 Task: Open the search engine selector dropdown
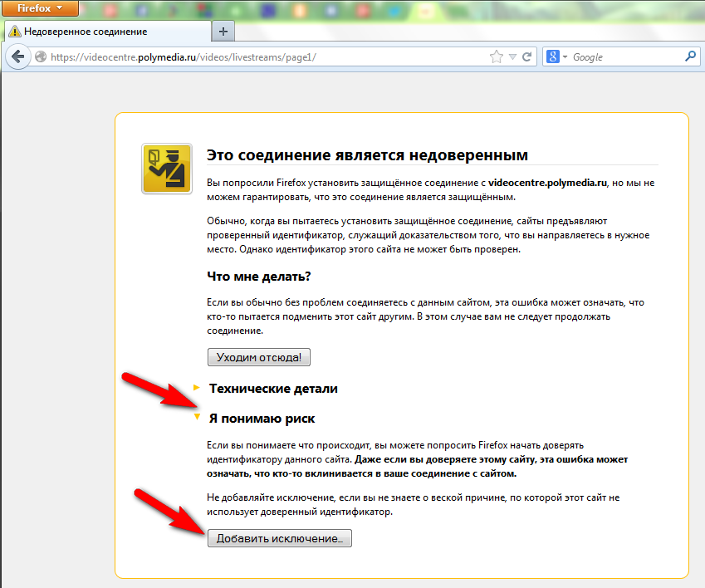[565, 57]
